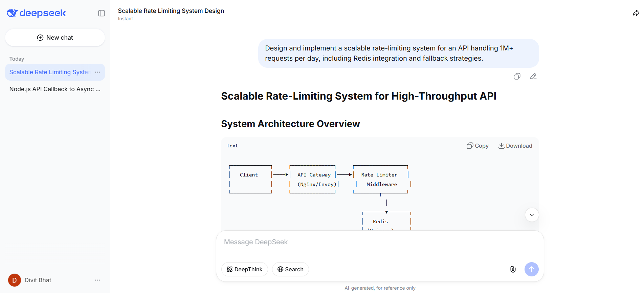Viewport: 644px width, 293px height.
Task: Focus the Message DeepSeek input field
Action: pyautogui.click(x=380, y=242)
